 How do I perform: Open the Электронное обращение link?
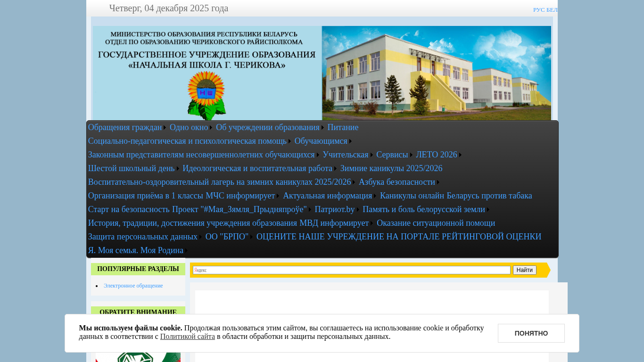tap(133, 286)
